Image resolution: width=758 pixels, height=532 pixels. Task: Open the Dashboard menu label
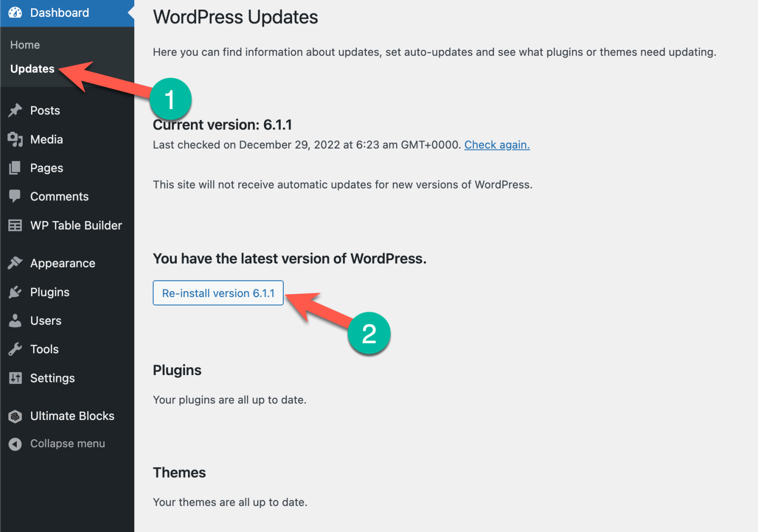click(60, 13)
